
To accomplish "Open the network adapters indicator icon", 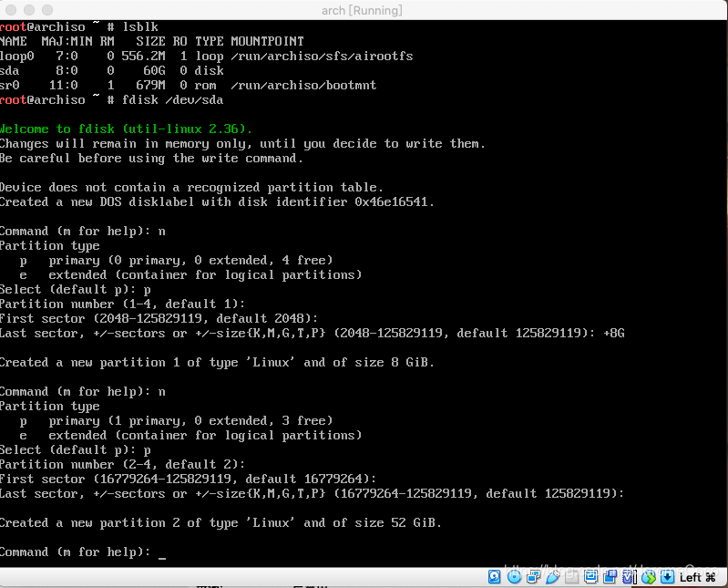I will [x=533, y=577].
